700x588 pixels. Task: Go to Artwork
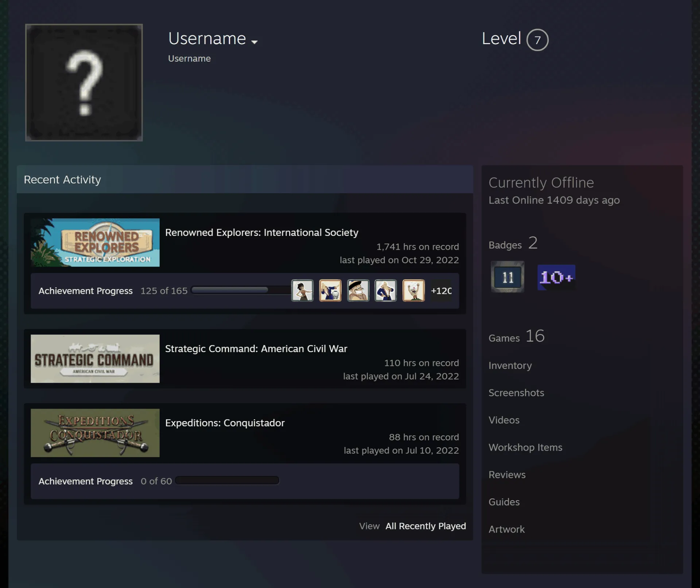pos(507,529)
